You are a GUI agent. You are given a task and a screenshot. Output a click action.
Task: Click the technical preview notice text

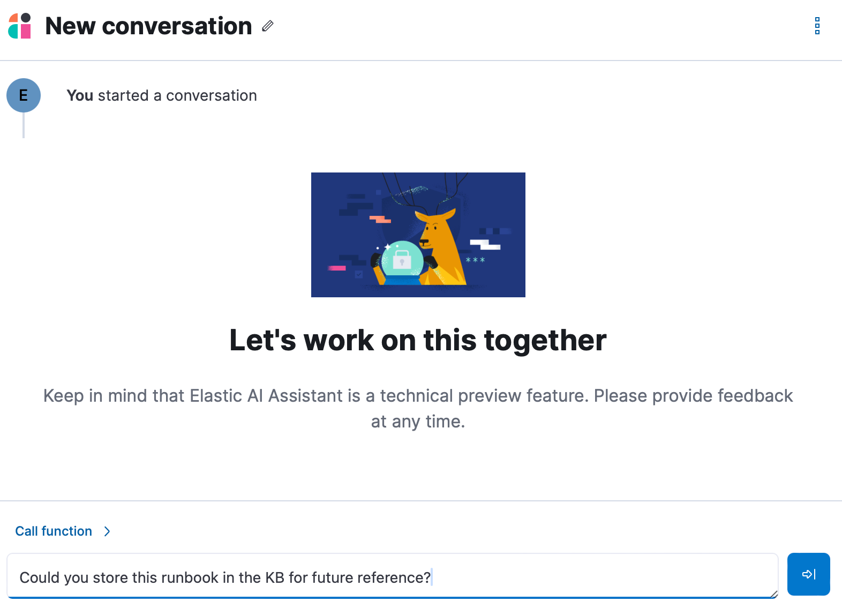(418, 396)
